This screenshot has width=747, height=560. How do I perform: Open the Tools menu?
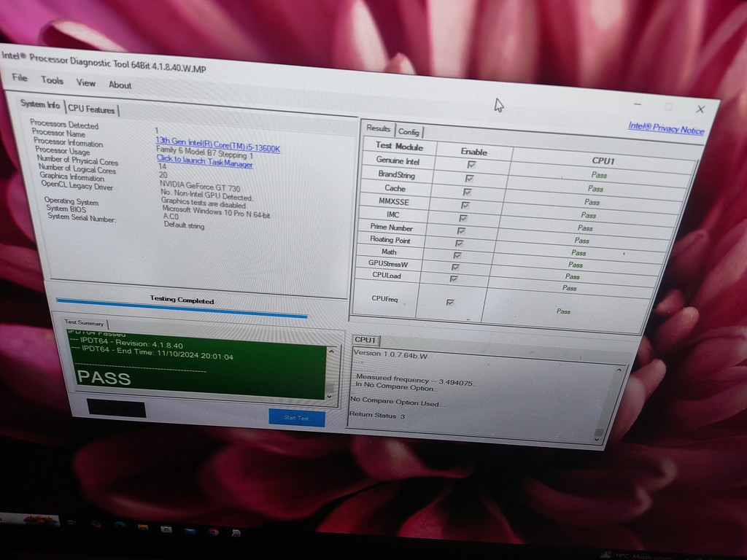pos(52,80)
